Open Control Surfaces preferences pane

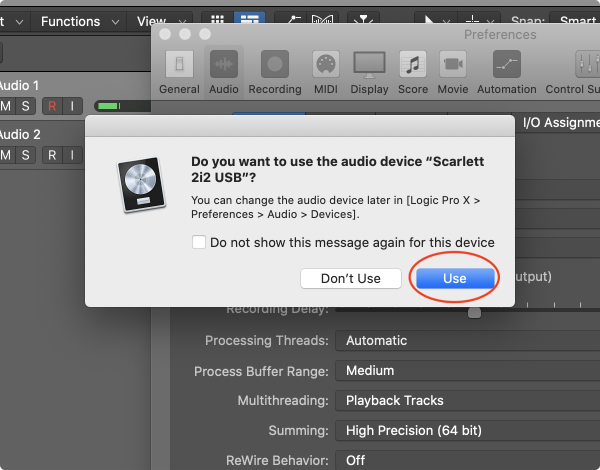coord(573,73)
